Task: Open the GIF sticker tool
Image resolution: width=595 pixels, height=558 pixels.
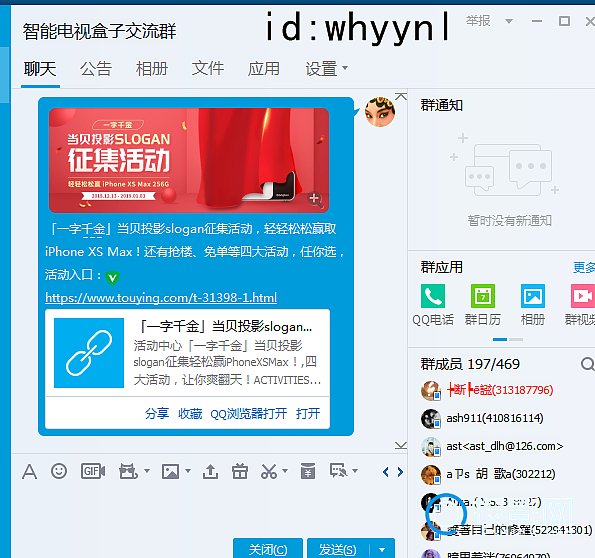Action: (93, 471)
